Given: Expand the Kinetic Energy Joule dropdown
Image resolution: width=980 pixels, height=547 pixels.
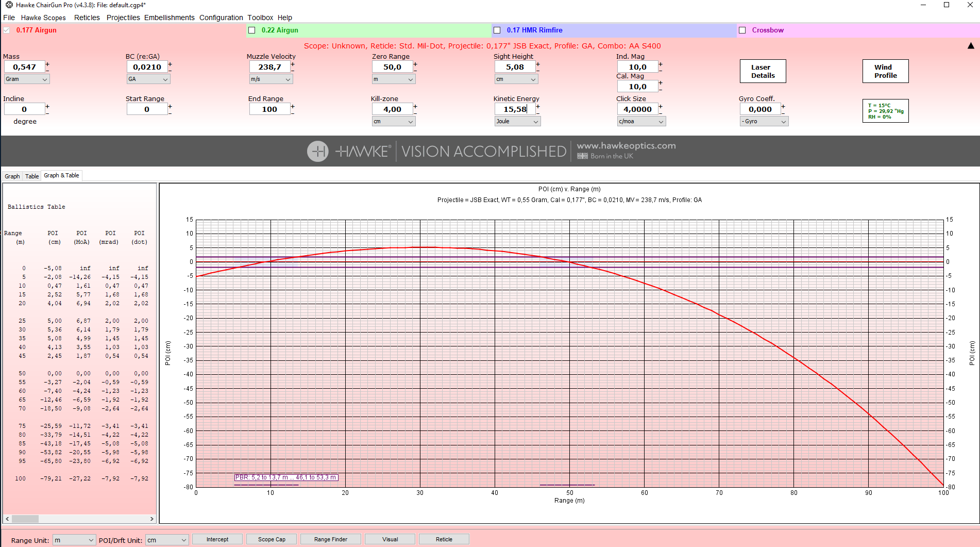Looking at the screenshot, I should [x=517, y=122].
